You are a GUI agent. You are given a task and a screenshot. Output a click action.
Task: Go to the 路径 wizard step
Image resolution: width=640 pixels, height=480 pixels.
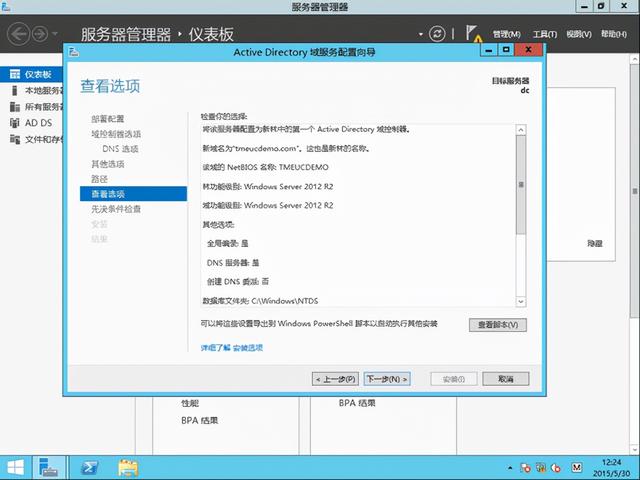99,179
